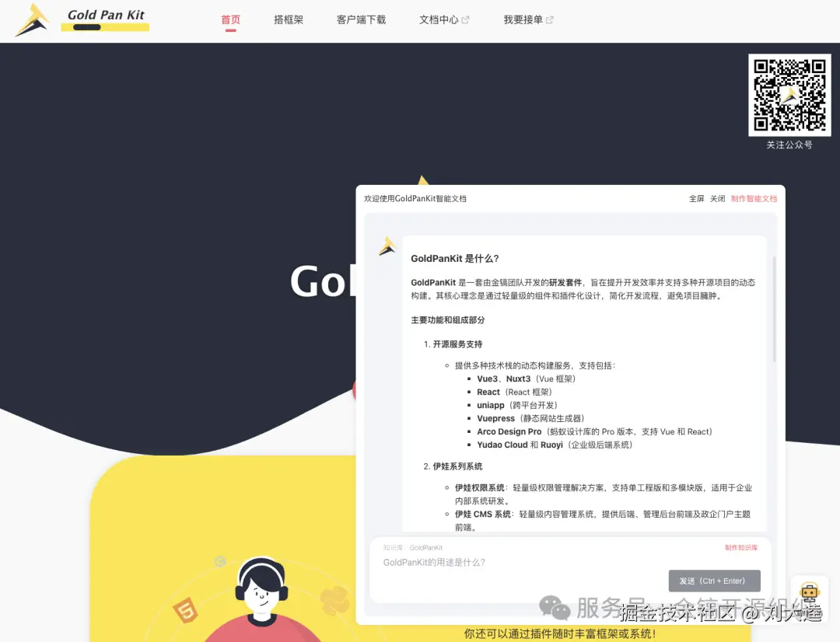Click the 关注公众号 QR code image
The image size is (840, 642).
point(789,95)
